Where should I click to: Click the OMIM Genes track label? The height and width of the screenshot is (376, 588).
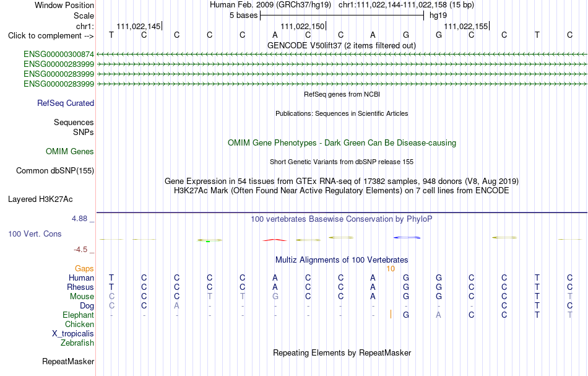coord(70,152)
